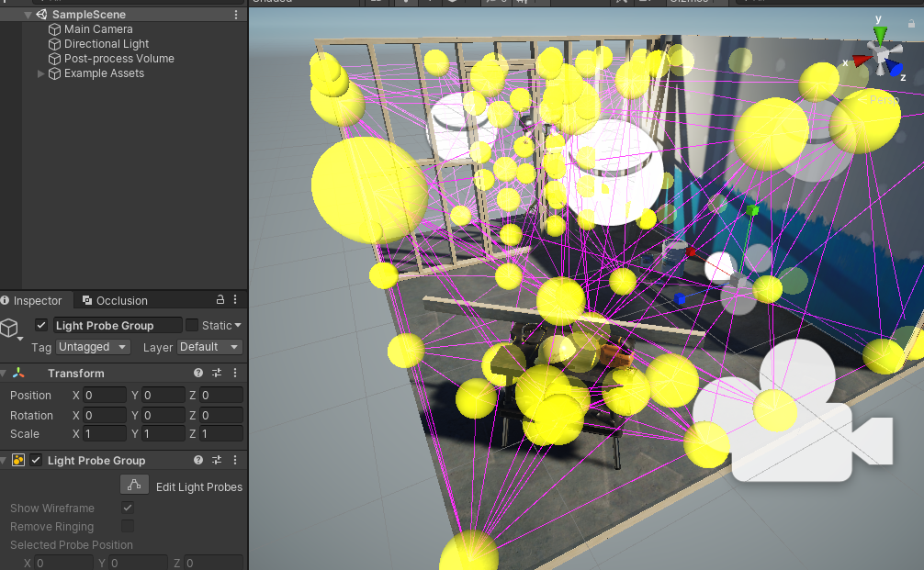
Task: Click the scene gizmo center cube
Action: click(882, 57)
